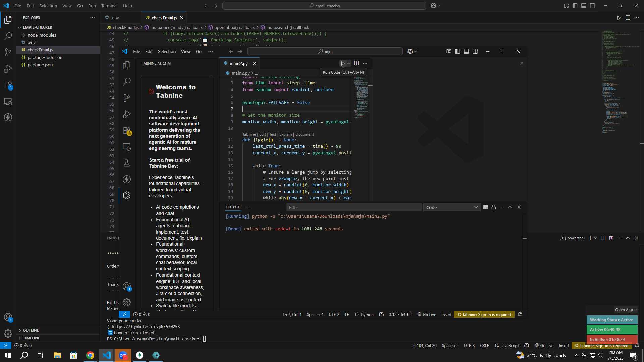This screenshot has height=362, width=644.
Task: Toggle Go Live server in mjm status bar
Action: tap(427, 314)
